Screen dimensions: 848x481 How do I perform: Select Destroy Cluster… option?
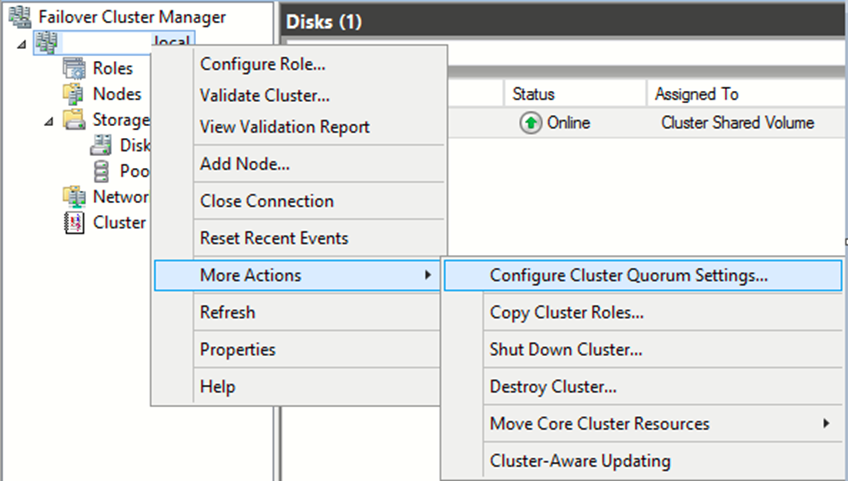(553, 386)
